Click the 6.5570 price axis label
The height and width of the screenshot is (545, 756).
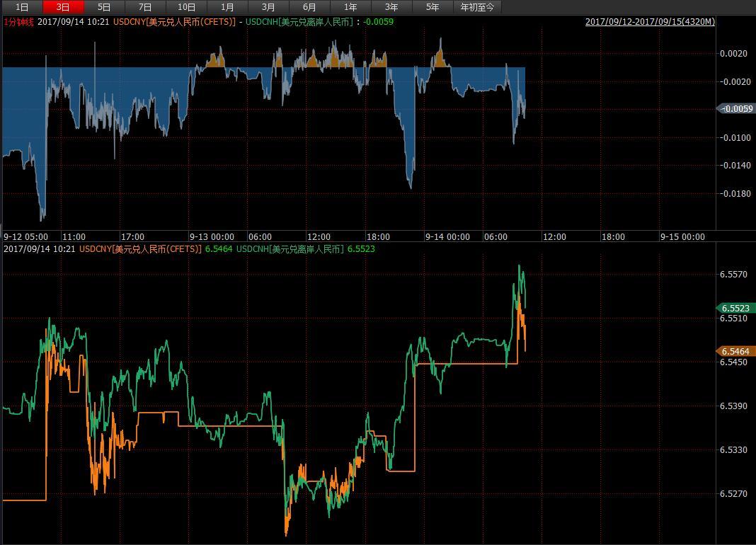click(x=733, y=275)
